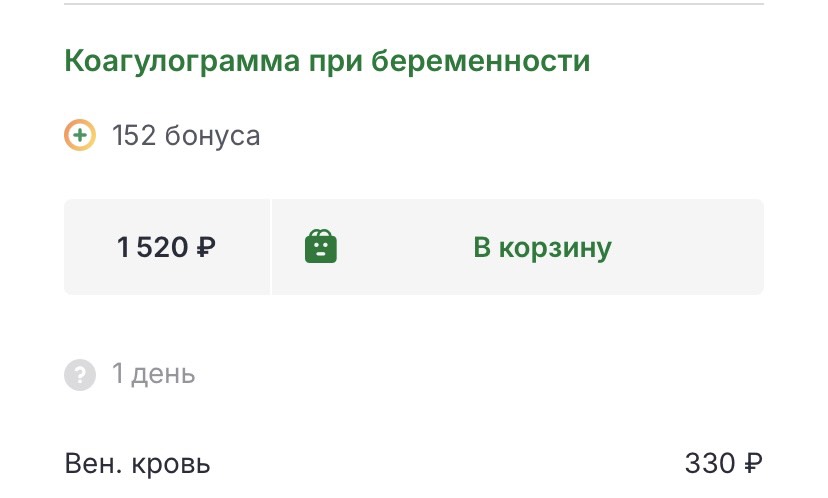Click the word корзину on the cart button
This screenshot has height=498, width=828.
coord(557,247)
